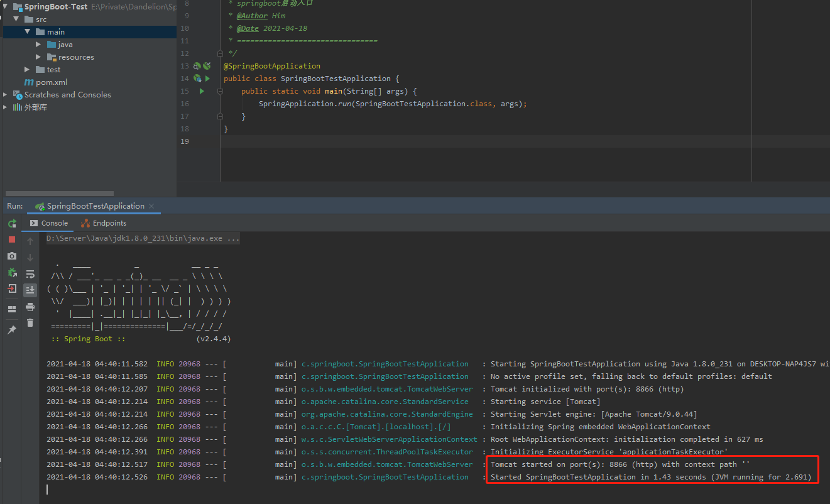Stop the running application with red square
This screenshot has height=504, width=830.
click(12, 239)
